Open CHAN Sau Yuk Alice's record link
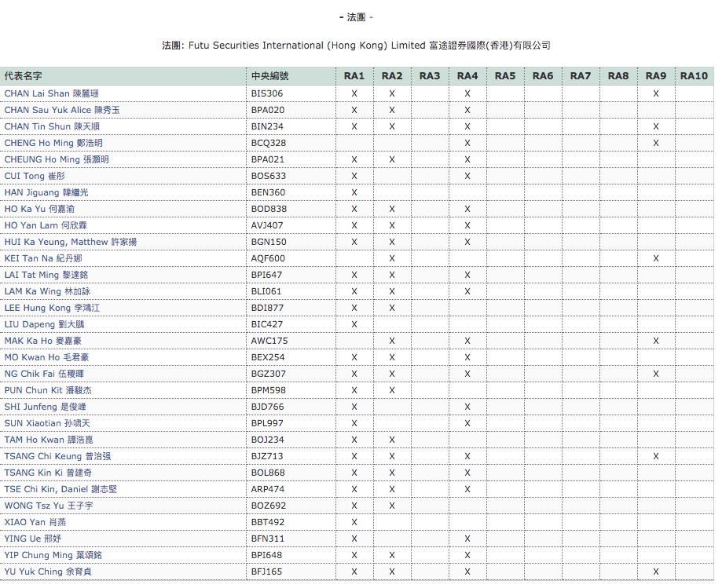 tap(62, 110)
